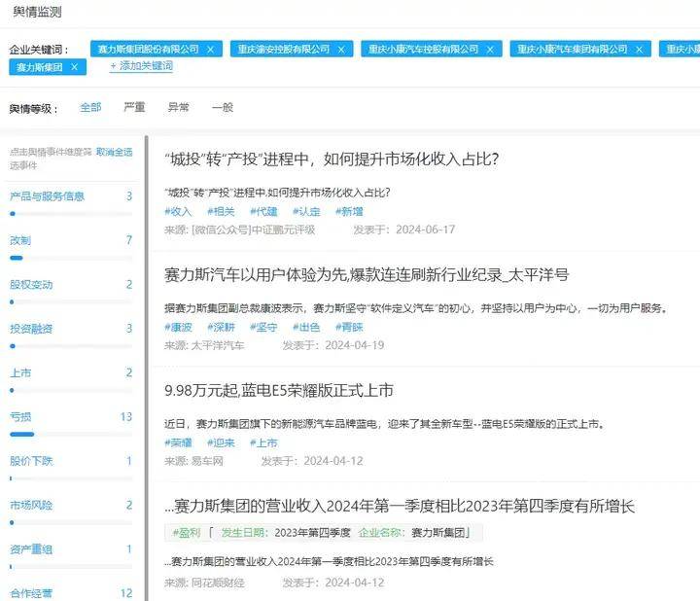Click the source 中证鹏元评级
The height and width of the screenshot is (601, 700).
coord(283,230)
